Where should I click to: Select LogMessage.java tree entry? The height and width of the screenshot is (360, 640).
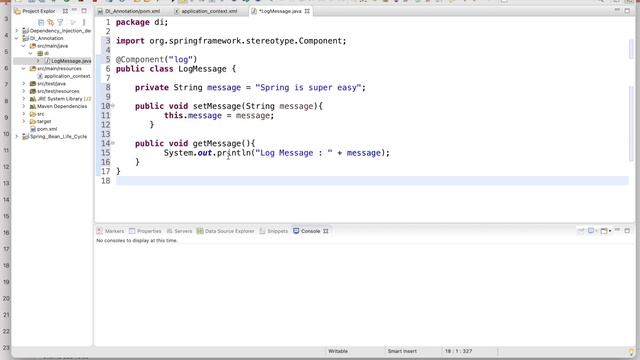[x=71, y=61]
